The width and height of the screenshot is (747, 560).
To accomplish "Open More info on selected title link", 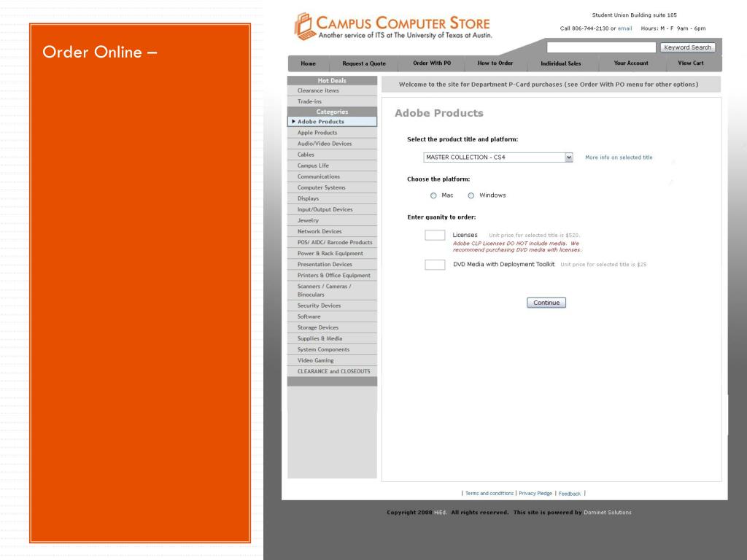I will coord(619,157).
